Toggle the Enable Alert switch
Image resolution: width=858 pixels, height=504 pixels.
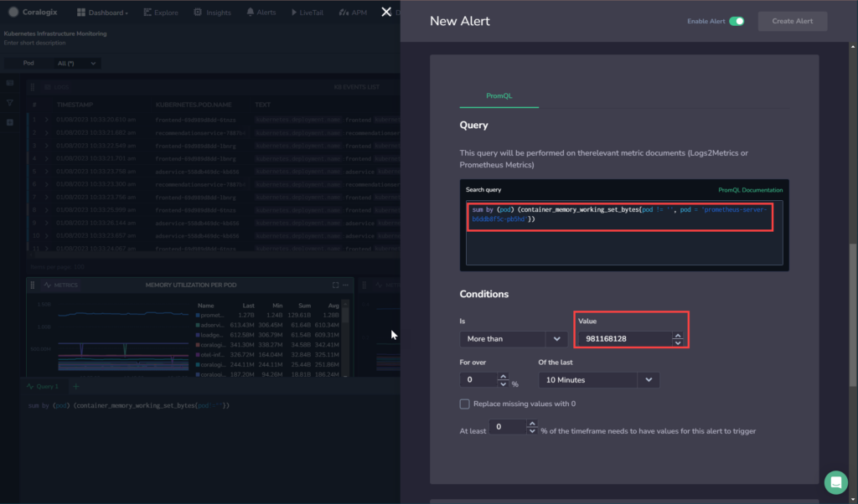(x=737, y=21)
